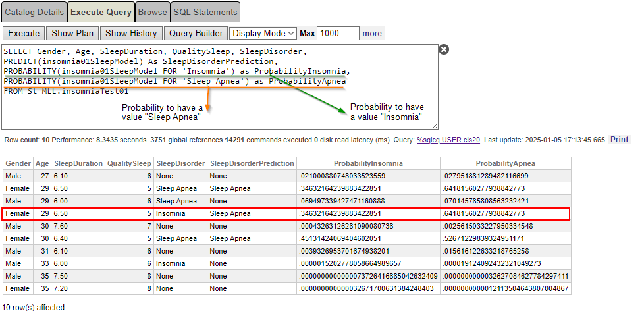The image size is (644, 324).
Task: Open the %sqlcq.USER.cls20 query link
Action: [x=448, y=140]
